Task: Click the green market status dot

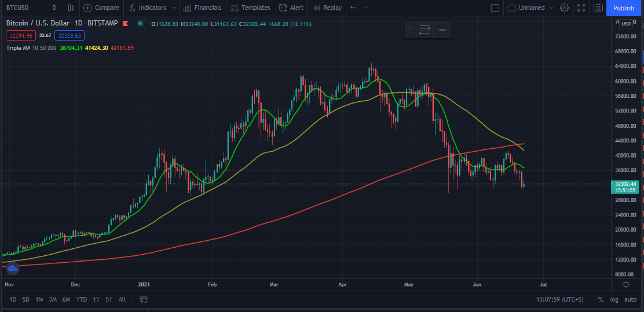Action: [141, 24]
